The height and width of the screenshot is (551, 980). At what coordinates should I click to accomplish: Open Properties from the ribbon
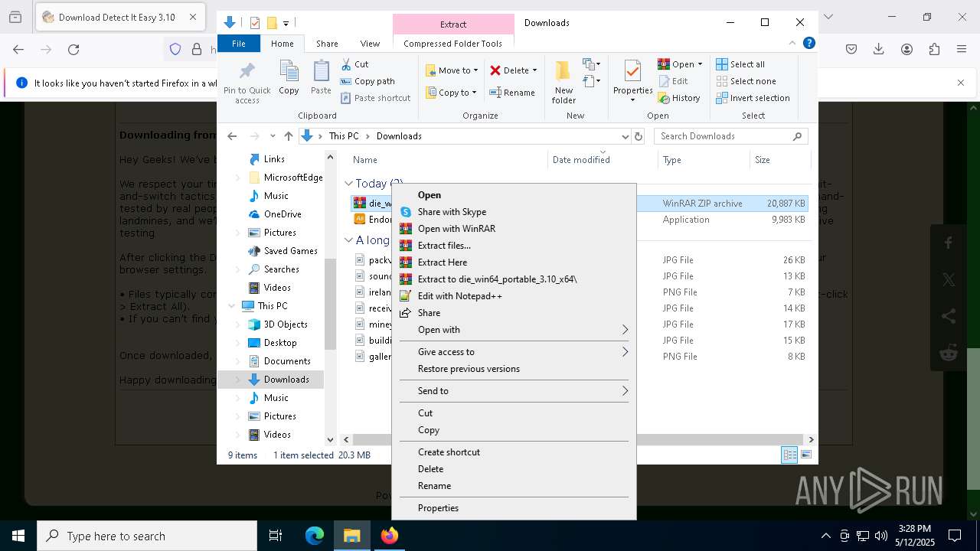click(632, 80)
